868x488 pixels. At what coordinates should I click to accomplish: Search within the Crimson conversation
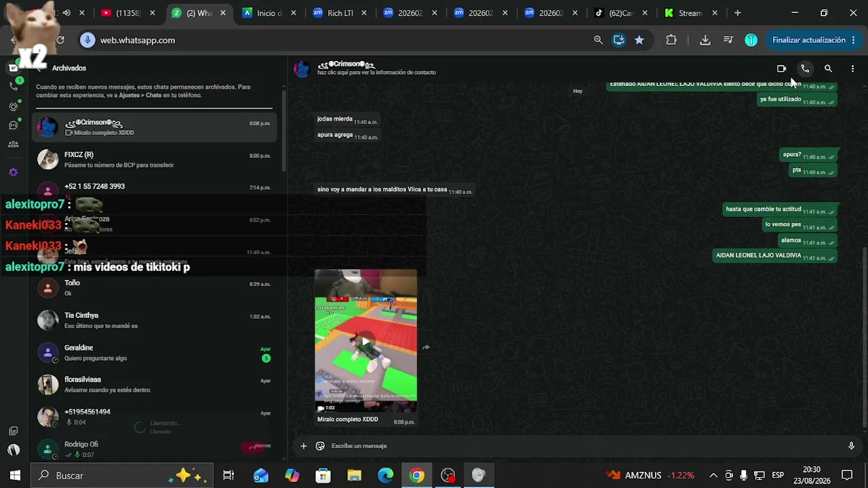(828, 68)
